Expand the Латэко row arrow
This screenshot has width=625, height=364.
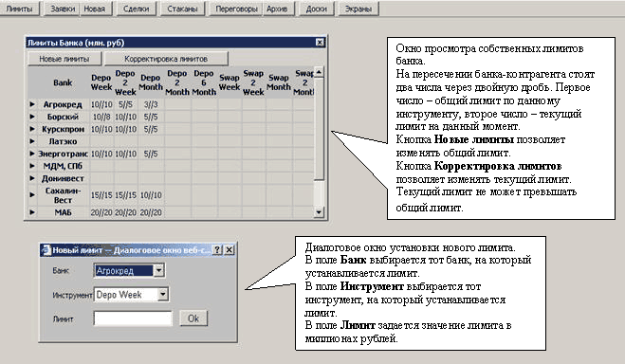[32, 141]
